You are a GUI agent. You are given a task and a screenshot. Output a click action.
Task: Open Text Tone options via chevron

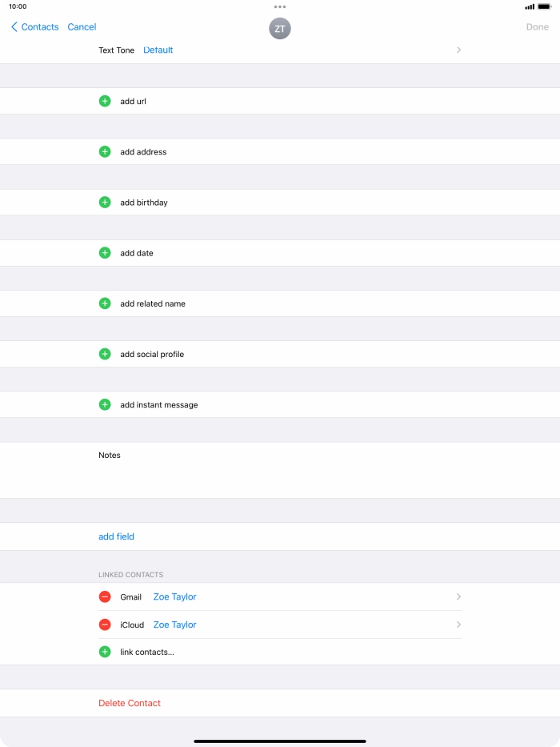(x=458, y=50)
